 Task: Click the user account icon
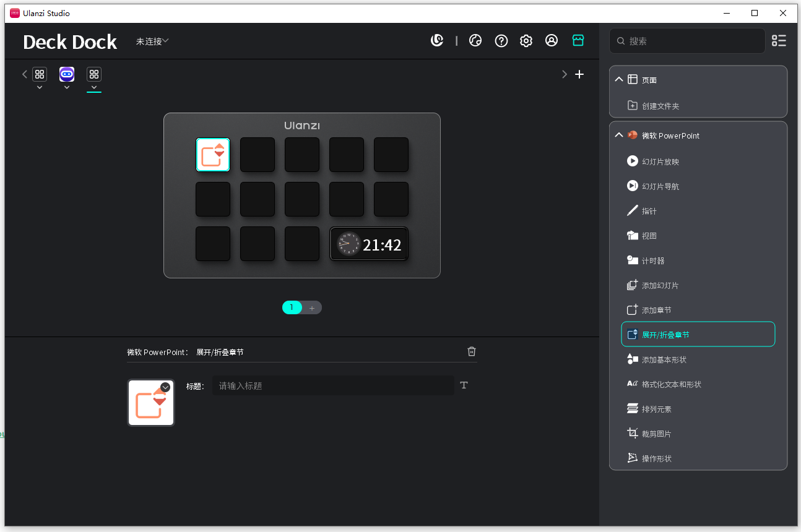tap(551, 41)
